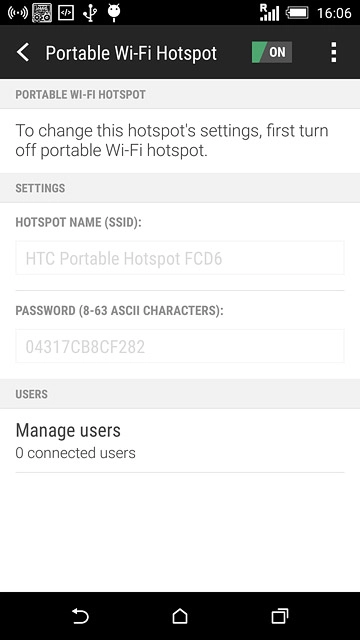The width and height of the screenshot is (360, 640).
Task: Tap the code brackets notification icon
Action: (66, 13)
